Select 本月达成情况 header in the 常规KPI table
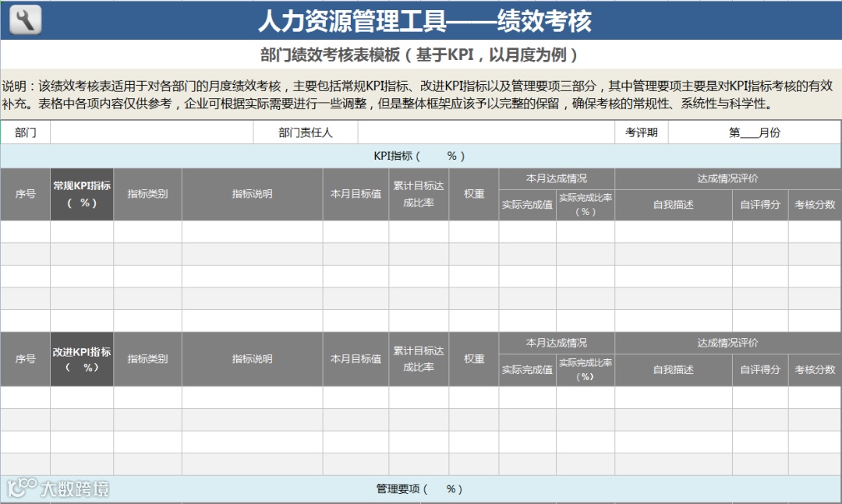842x504 pixels. coord(557,178)
